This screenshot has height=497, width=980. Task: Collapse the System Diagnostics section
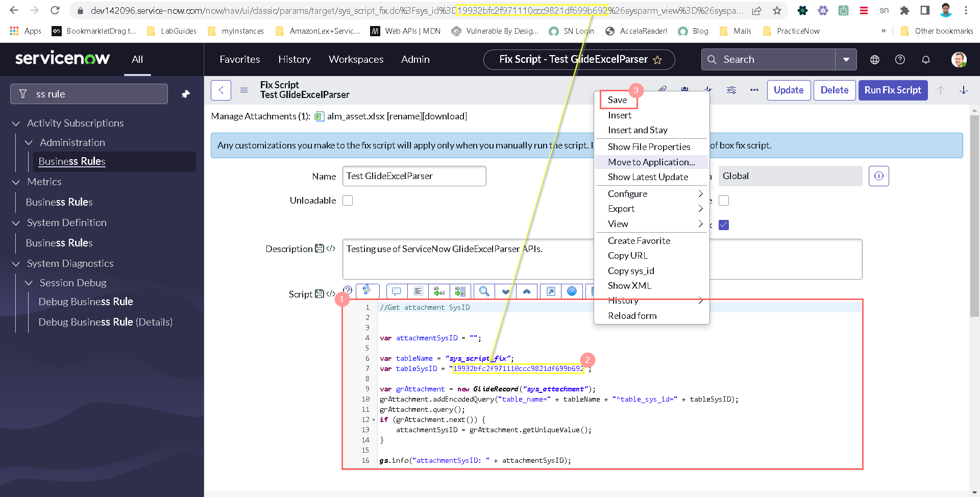pyautogui.click(x=16, y=264)
